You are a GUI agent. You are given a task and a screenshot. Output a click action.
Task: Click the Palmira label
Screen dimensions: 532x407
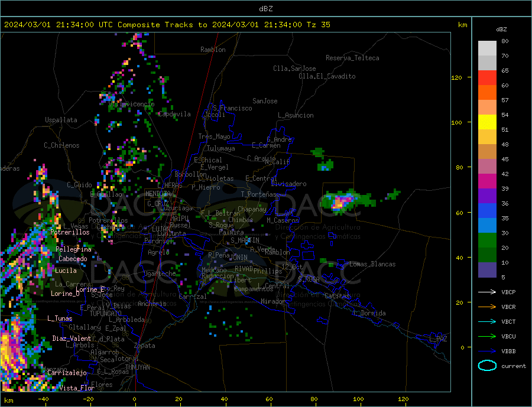(x=231, y=233)
